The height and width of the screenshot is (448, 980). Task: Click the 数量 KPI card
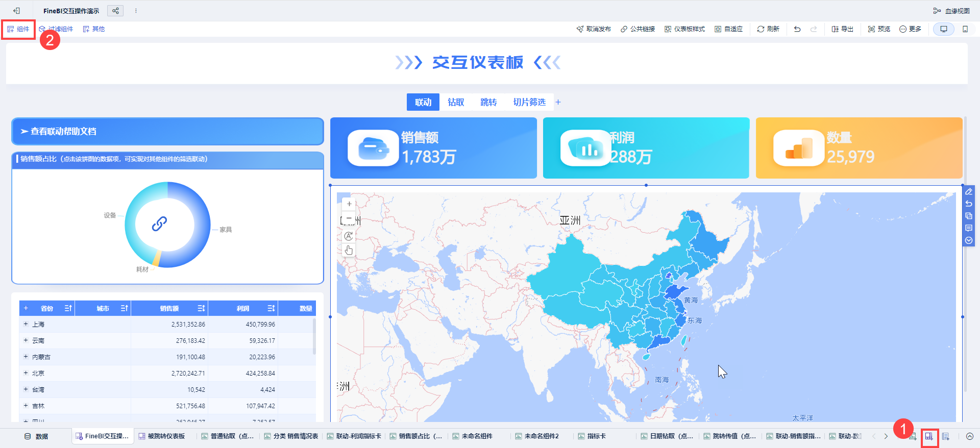point(859,148)
